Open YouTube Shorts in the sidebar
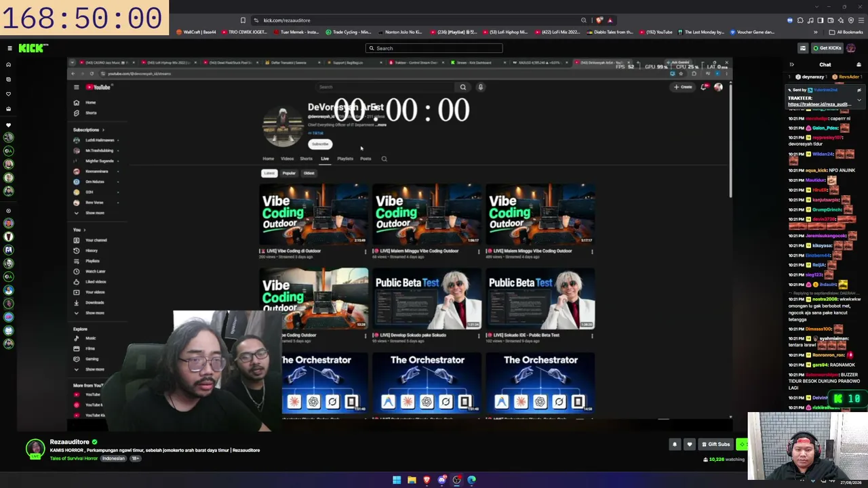The width and height of the screenshot is (868, 488). coord(85,113)
